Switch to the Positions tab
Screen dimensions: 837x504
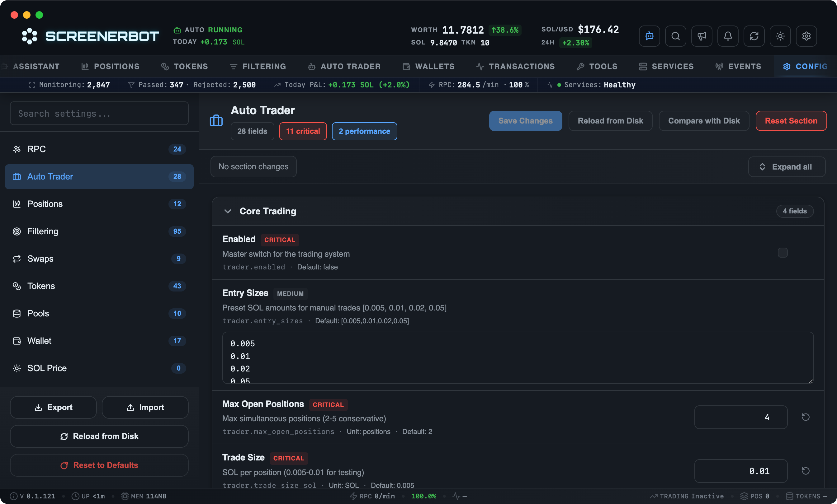[x=111, y=66]
